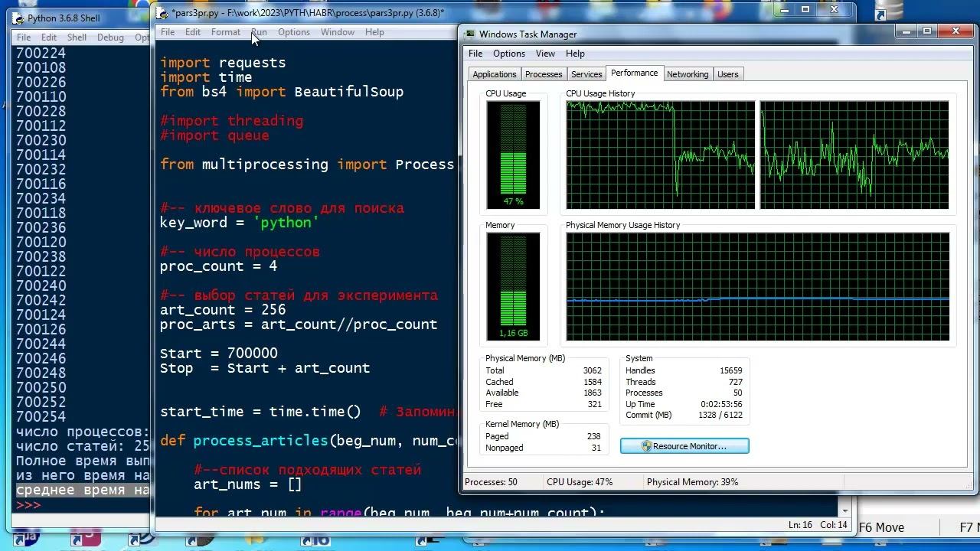Click the Handles value 15659
This screenshot has width=980, height=551.
coord(730,370)
